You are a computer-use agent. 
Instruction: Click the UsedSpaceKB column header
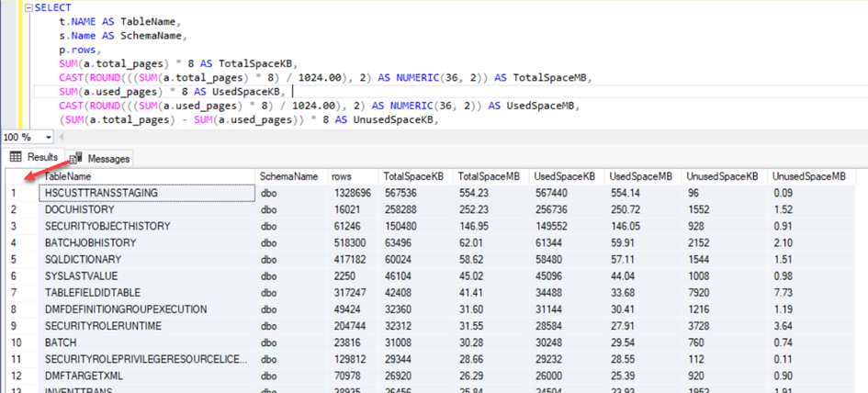(565, 175)
